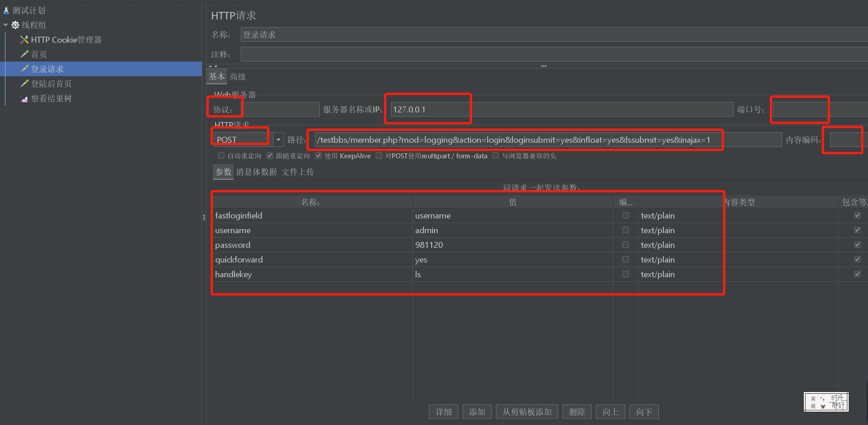Click the 详细 button

click(x=444, y=412)
